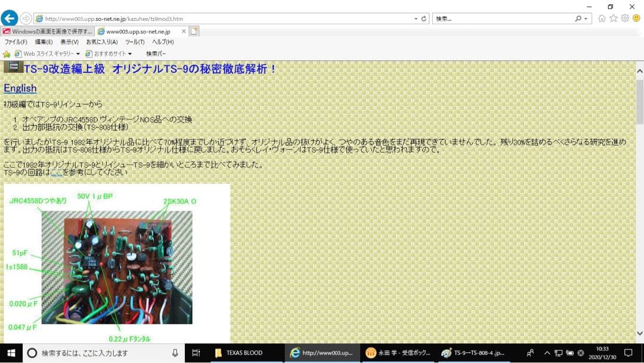Expand the search provider dropdown arrow

click(586, 19)
